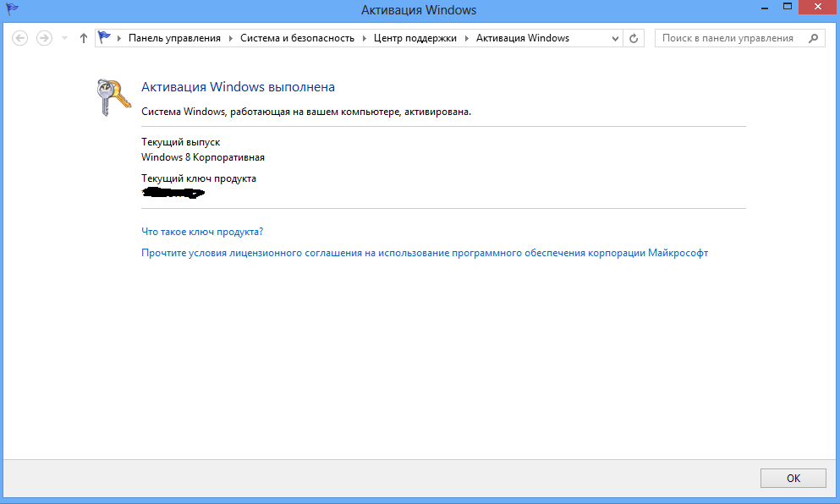Screen dimensions: 840x504
Task: Refresh the page with the reload icon
Action: [x=634, y=38]
